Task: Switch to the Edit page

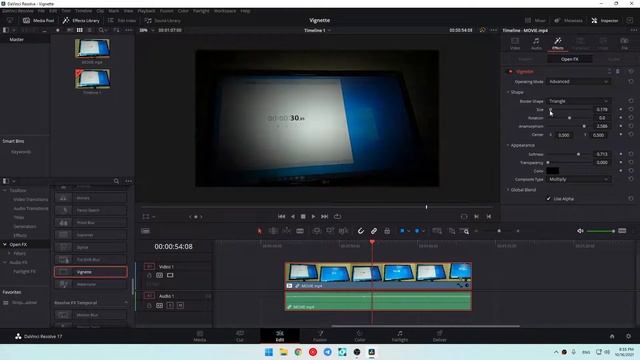Action: 280,336
